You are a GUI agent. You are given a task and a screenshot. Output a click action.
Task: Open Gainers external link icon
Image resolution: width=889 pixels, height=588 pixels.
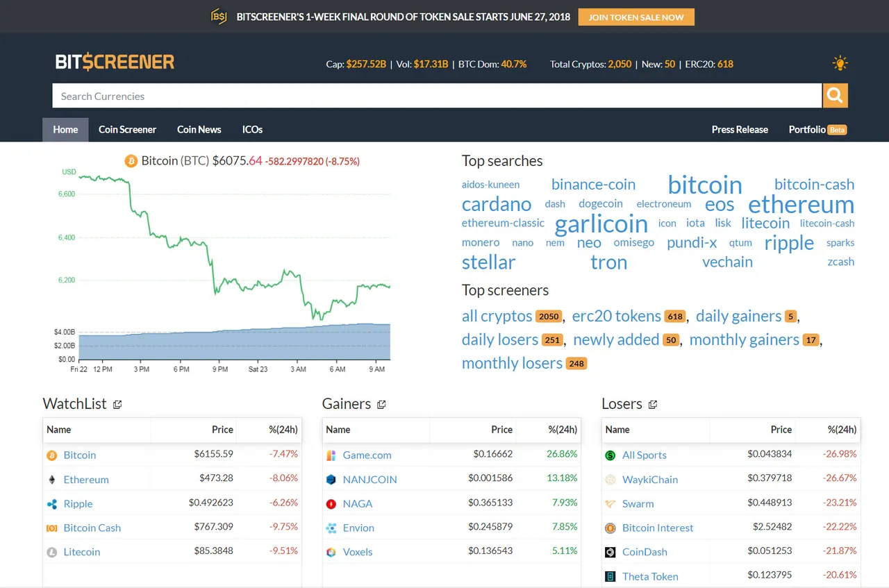(x=381, y=404)
